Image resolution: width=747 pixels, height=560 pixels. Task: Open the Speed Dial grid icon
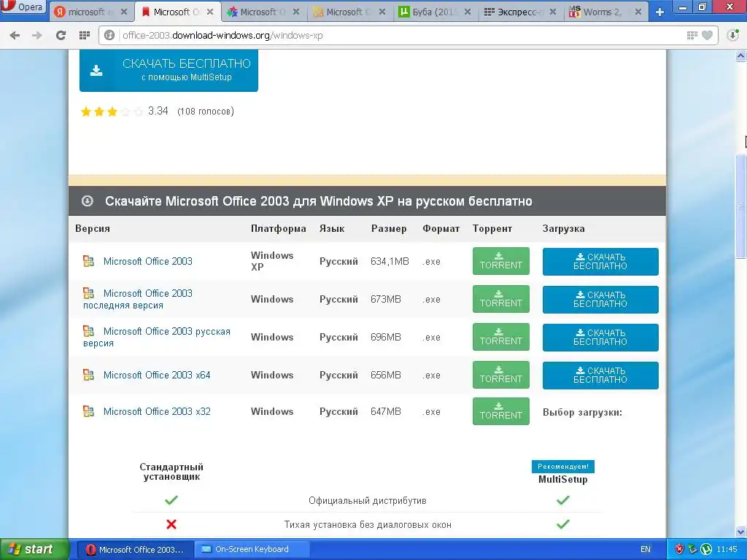85,35
